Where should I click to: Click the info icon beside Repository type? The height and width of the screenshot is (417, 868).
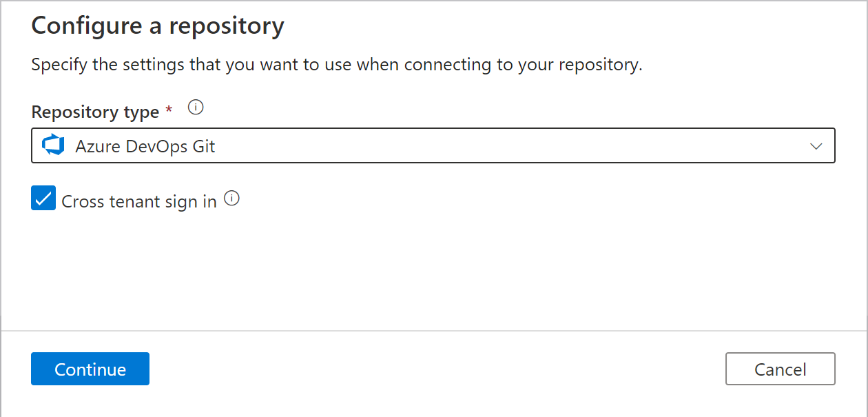coord(196,108)
